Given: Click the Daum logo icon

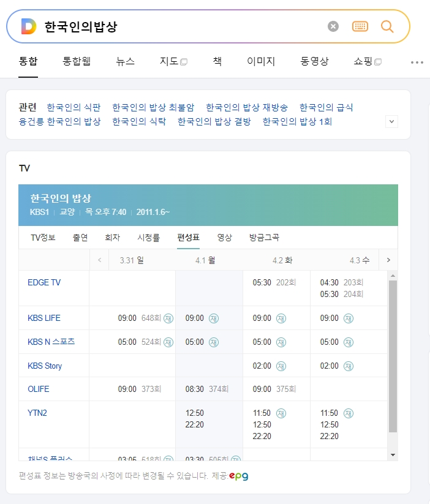Looking at the screenshot, I should 29,26.
